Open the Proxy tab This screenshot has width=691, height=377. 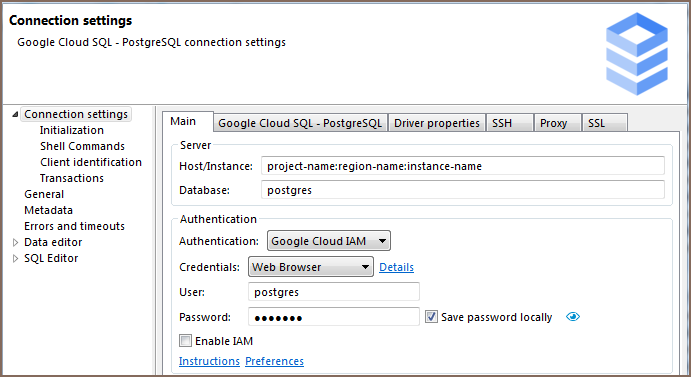558,123
